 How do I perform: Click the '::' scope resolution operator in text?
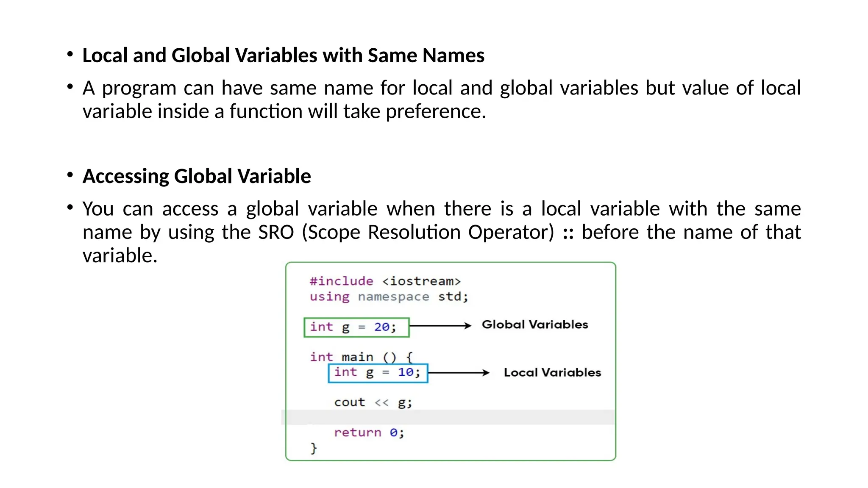(568, 233)
